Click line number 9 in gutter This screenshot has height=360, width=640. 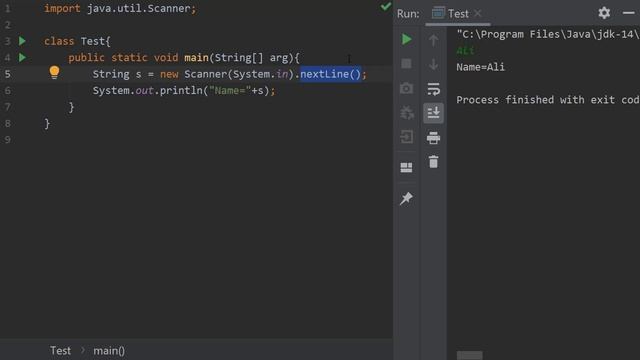[x=8, y=140]
